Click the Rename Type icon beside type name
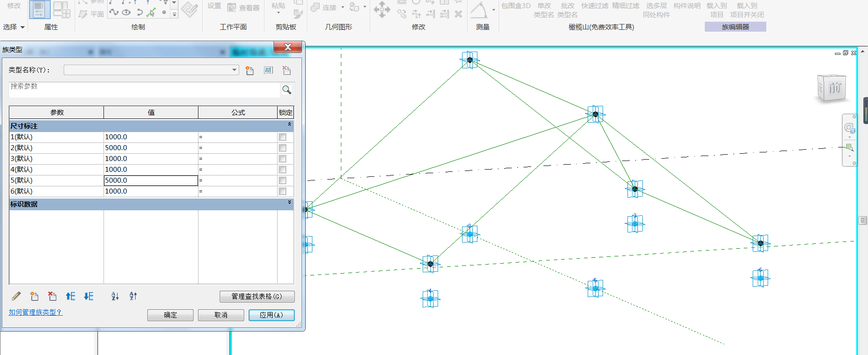This screenshot has height=355, width=868. pos(269,70)
